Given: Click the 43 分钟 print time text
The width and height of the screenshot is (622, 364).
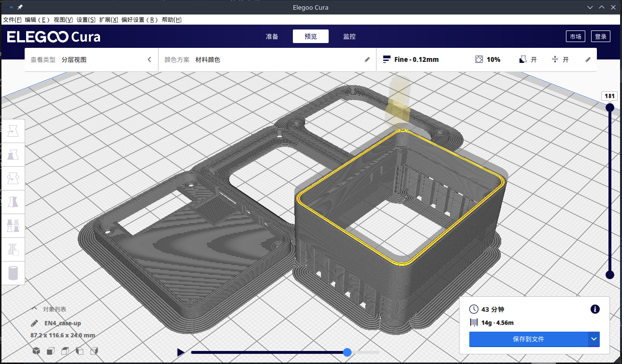Looking at the screenshot, I should [492, 309].
